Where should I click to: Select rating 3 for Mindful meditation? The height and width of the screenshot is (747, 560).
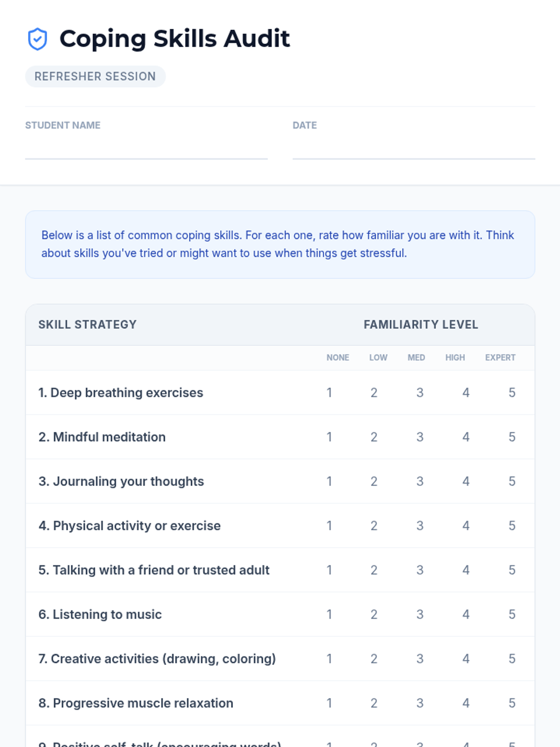420,437
